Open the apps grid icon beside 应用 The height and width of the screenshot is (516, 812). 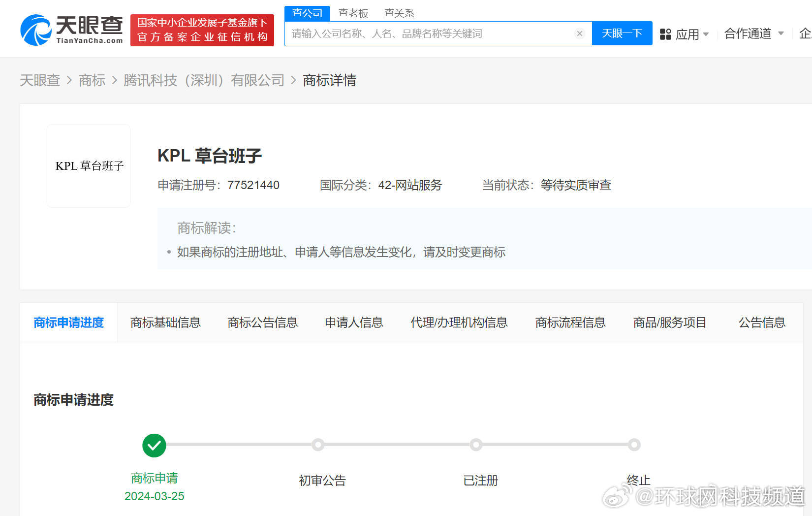click(665, 33)
